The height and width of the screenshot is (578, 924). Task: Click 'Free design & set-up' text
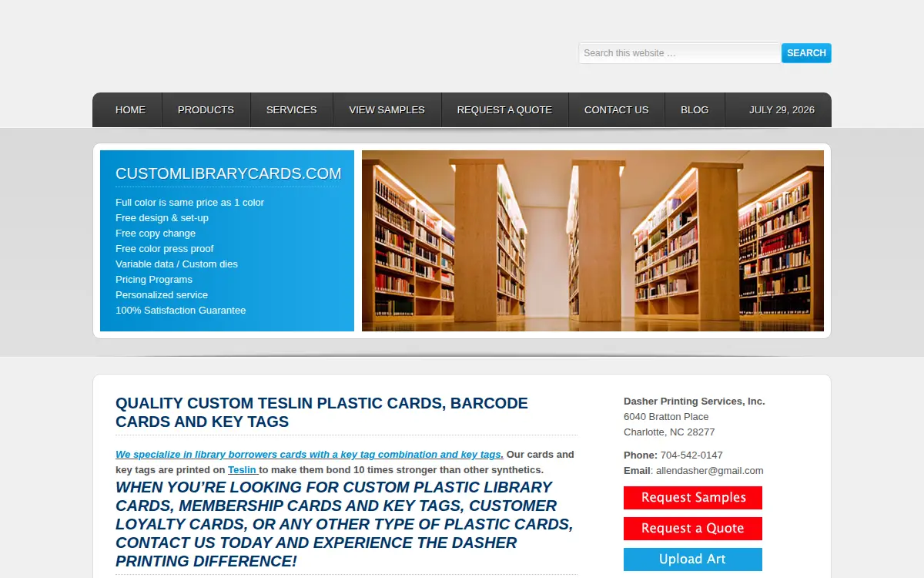(x=162, y=218)
